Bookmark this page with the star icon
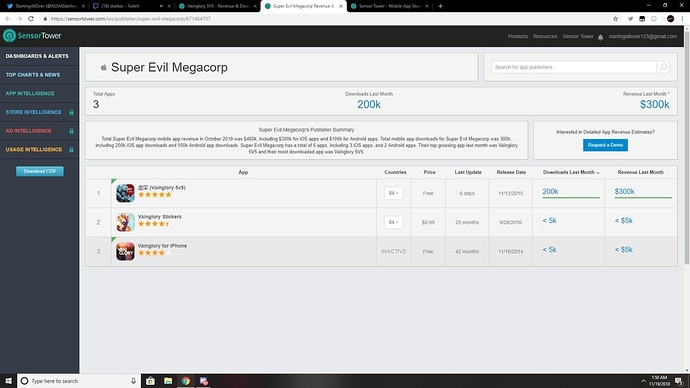Viewport: 690px width, 388px height. click(615, 18)
